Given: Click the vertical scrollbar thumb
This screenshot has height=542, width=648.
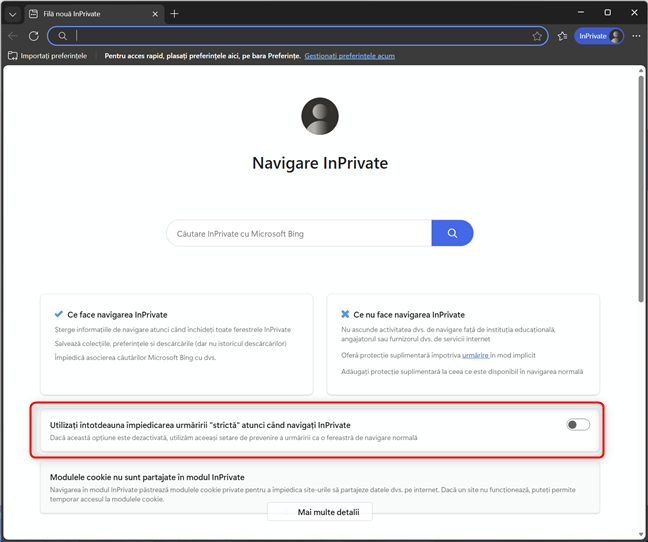Looking at the screenshot, I should click(641, 188).
